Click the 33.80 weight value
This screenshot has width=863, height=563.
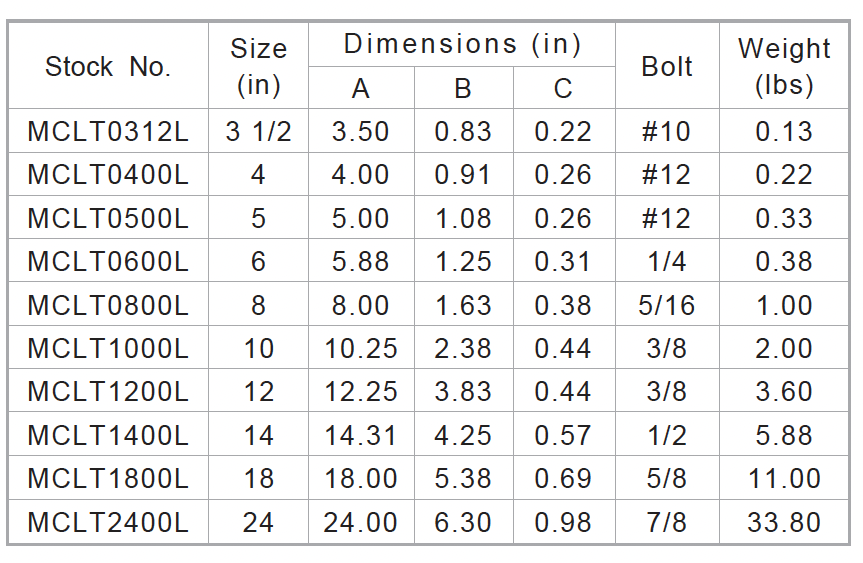click(784, 522)
